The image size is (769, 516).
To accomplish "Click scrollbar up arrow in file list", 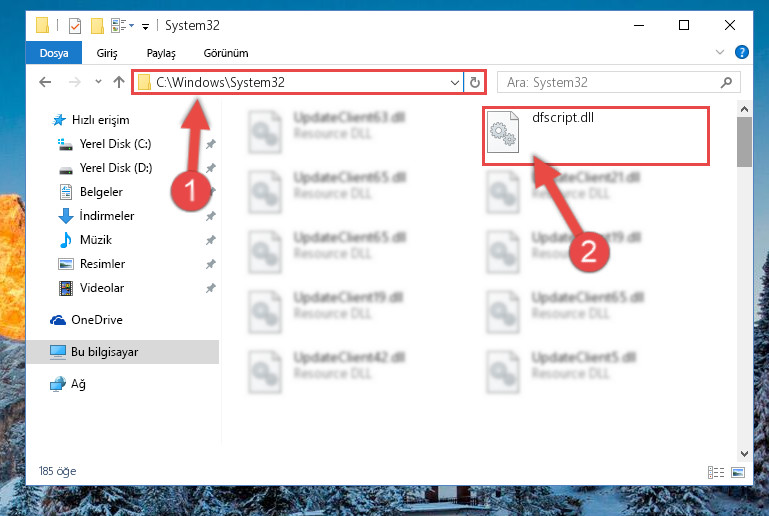I will coord(744,109).
